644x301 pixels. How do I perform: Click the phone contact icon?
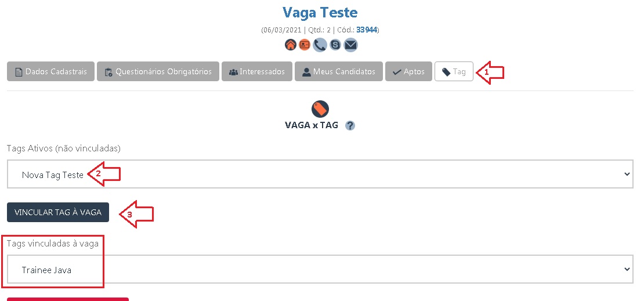320,45
